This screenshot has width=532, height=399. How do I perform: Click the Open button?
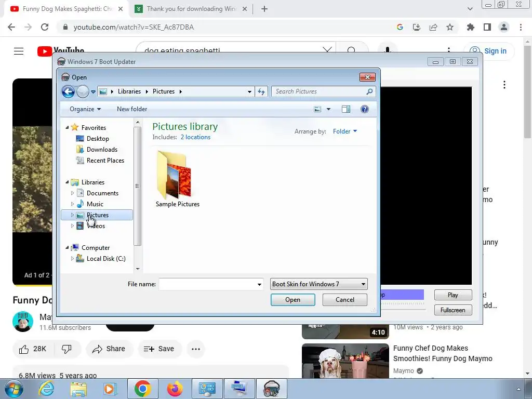293,300
